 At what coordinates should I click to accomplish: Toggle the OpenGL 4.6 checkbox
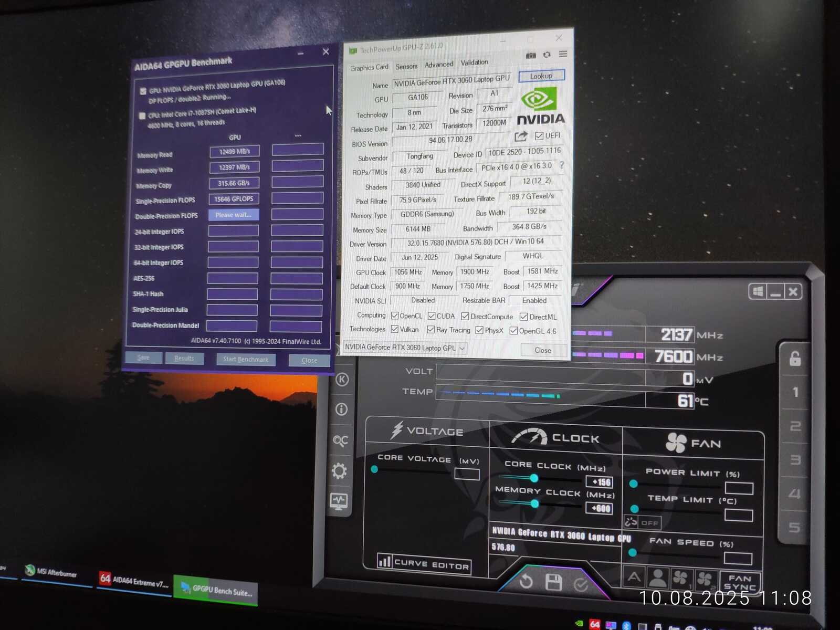tap(513, 331)
